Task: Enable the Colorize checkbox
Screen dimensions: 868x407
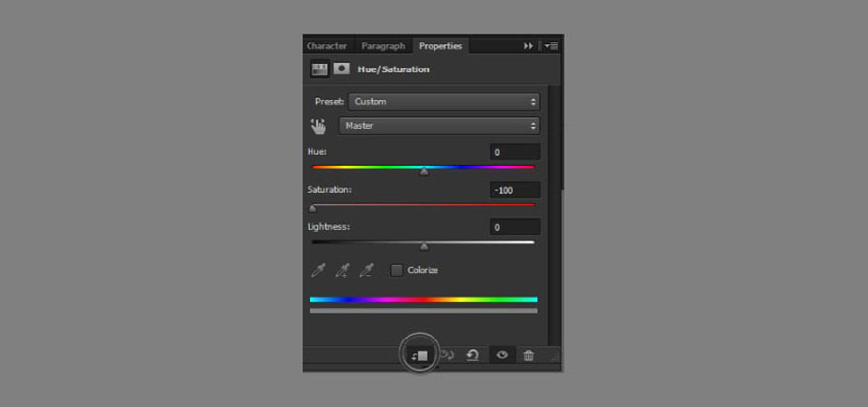Action: click(x=397, y=270)
